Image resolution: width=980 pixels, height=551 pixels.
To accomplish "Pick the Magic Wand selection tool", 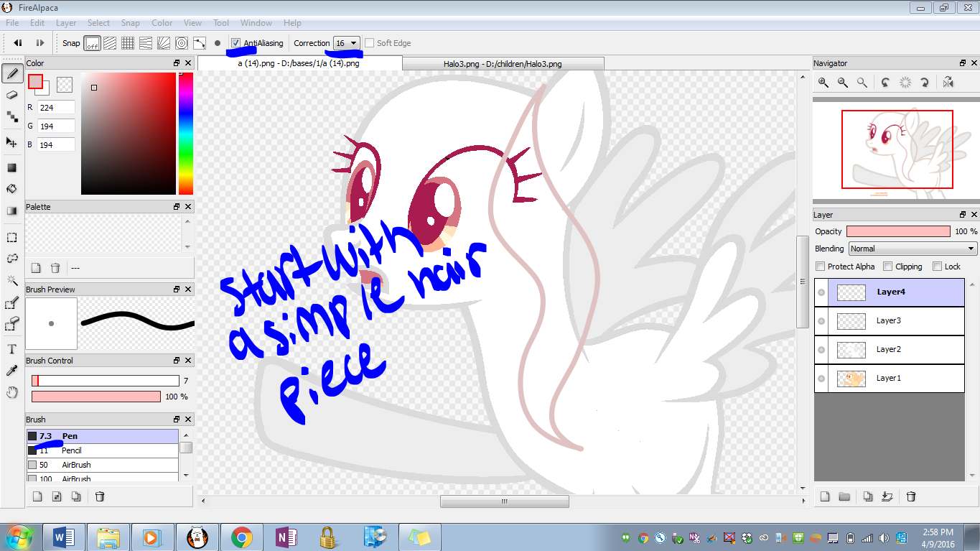I will pyautogui.click(x=12, y=280).
